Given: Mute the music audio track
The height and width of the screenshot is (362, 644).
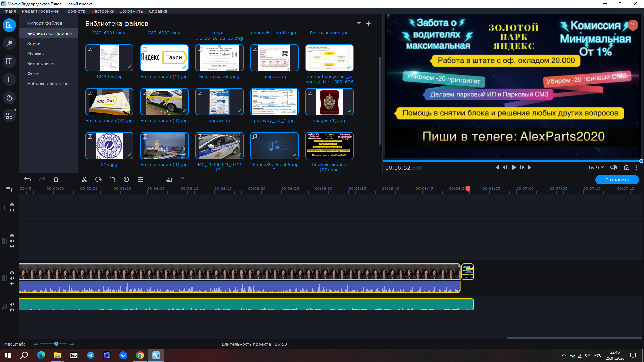Looking at the screenshot, I should (12, 304).
